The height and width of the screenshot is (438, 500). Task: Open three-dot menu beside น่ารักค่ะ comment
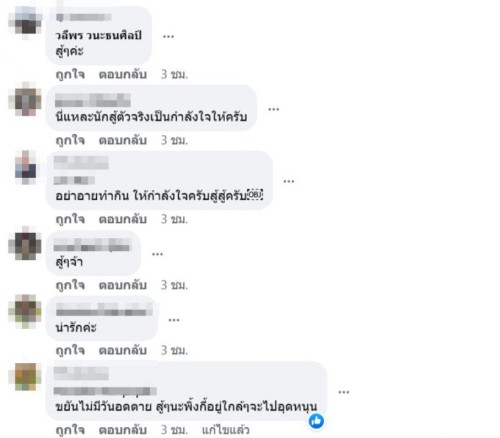(x=174, y=320)
